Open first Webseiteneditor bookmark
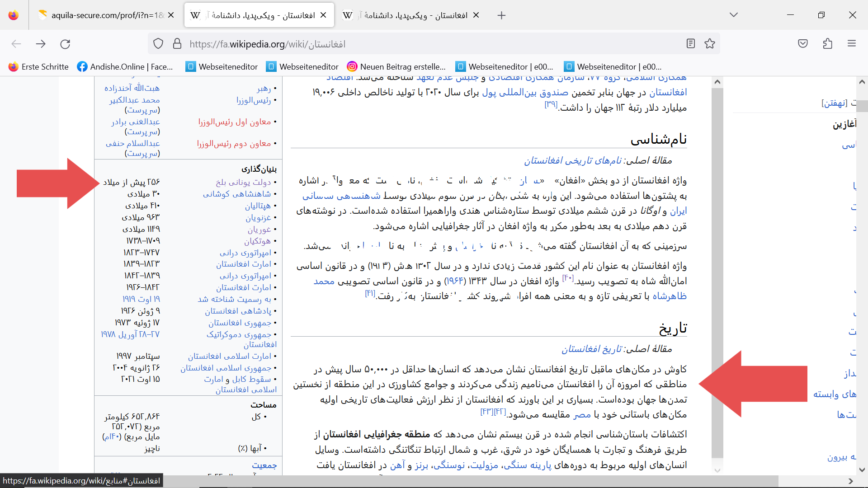The image size is (868, 488). click(x=222, y=67)
